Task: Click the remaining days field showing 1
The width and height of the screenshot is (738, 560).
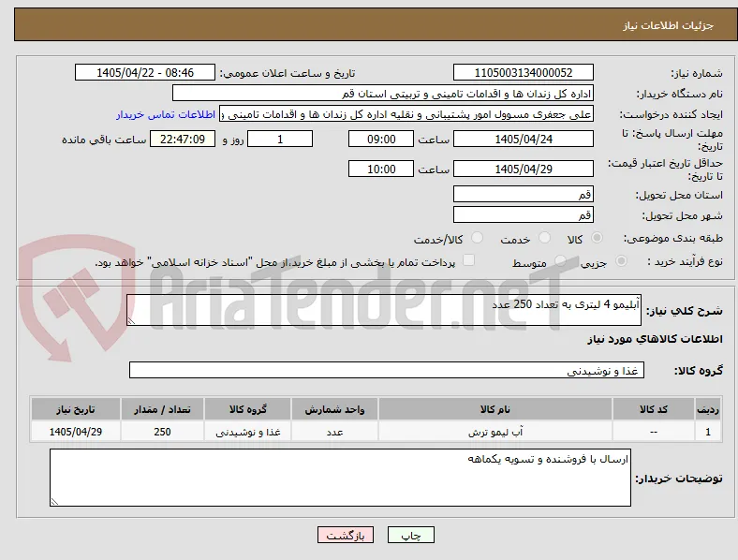Action: (x=280, y=139)
